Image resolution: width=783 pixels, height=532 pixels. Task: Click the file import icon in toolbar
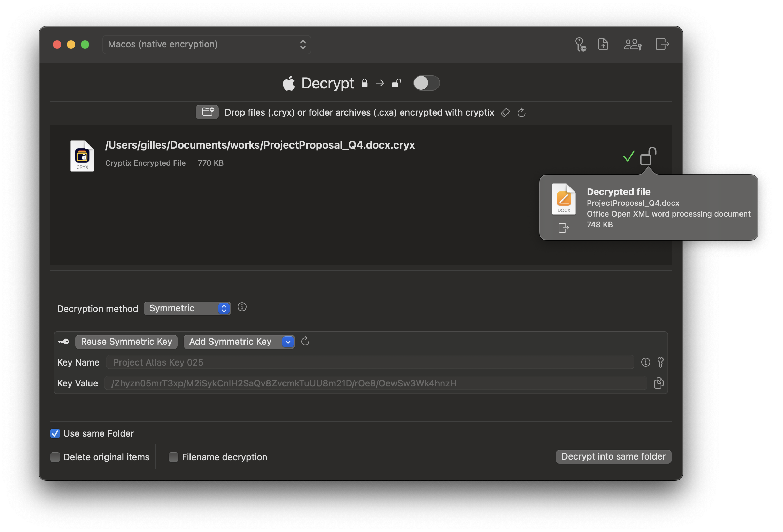pyautogui.click(x=603, y=44)
